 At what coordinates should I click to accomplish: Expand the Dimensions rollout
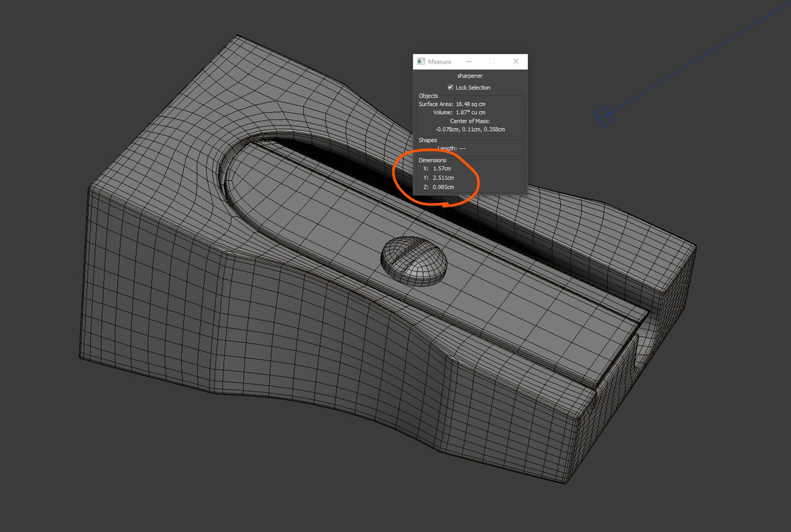432,160
